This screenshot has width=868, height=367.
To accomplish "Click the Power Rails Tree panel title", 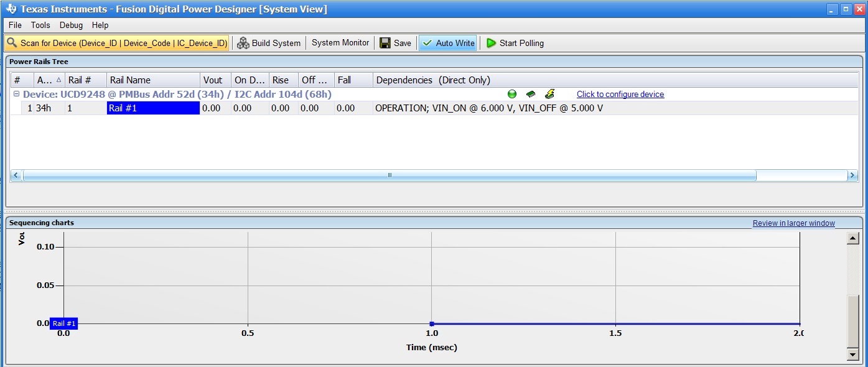I will tap(39, 62).
